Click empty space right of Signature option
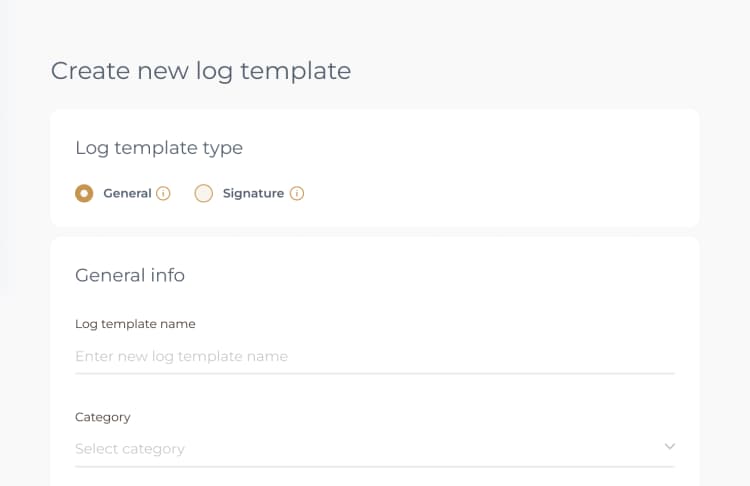Image resolution: width=750 pixels, height=486 pixels. pyautogui.click(x=500, y=194)
